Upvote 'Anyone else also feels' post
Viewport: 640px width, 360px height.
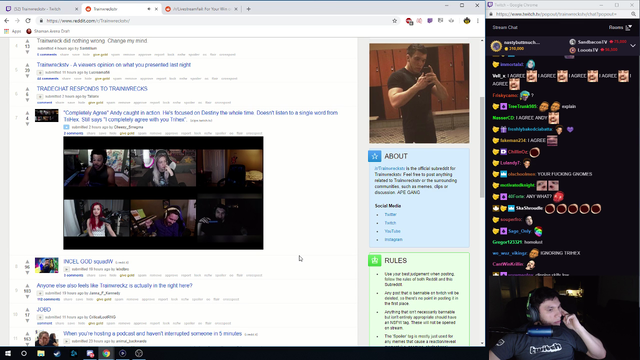pyautogui.click(x=27, y=286)
